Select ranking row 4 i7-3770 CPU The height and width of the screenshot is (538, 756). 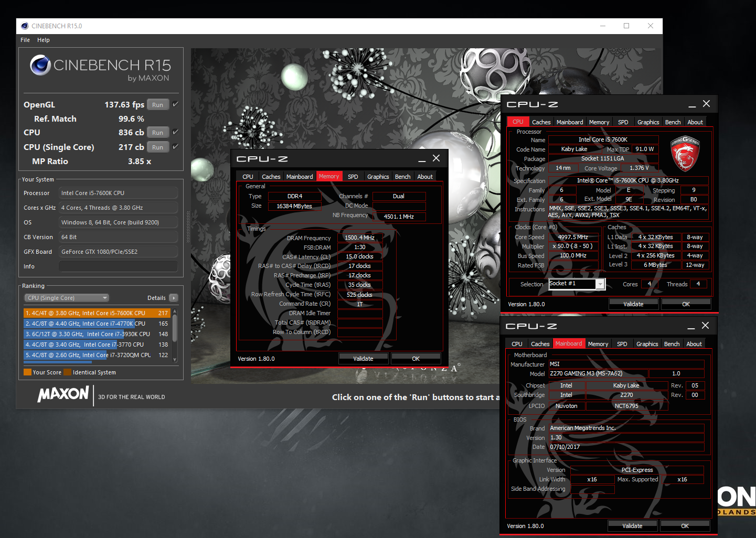pyautogui.click(x=97, y=345)
